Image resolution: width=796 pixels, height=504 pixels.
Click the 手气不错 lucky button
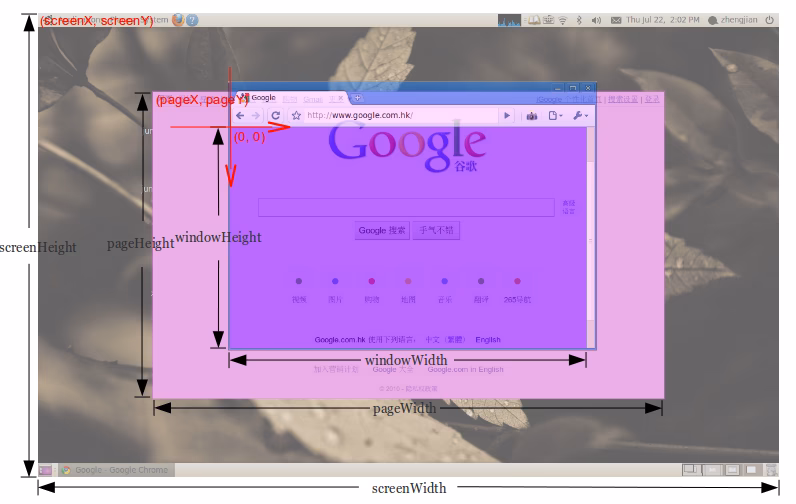[436, 230]
